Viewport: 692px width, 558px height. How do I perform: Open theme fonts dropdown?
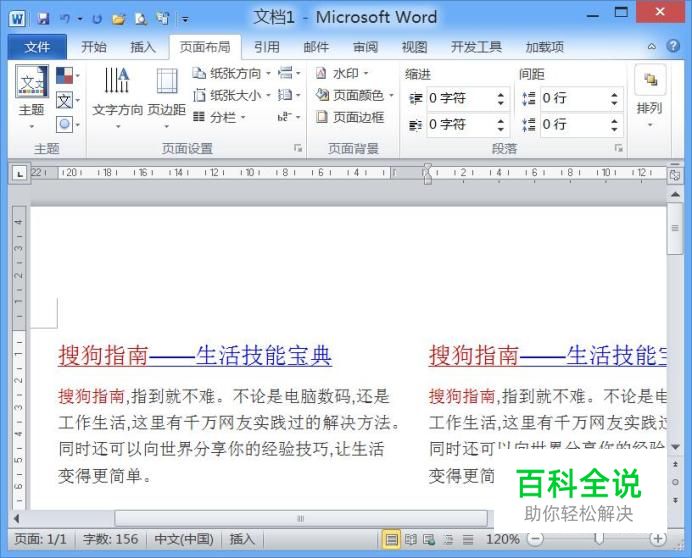click(68, 101)
